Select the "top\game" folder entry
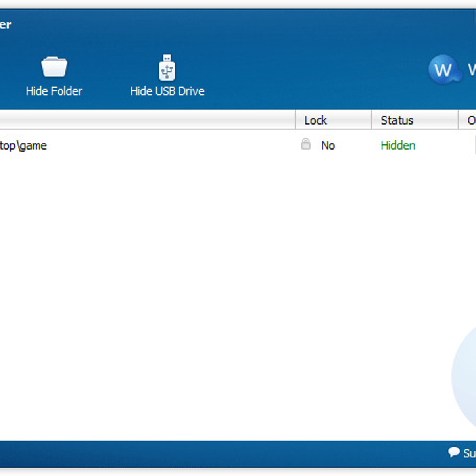Viewport: 476px width, 476px height. point(24,146)
